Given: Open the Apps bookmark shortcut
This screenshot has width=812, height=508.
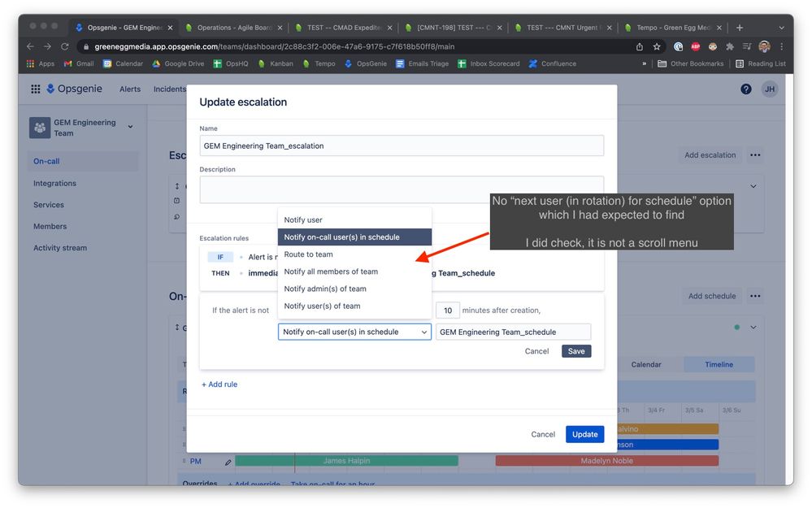Looking at the screenshot, I should 41,63.
